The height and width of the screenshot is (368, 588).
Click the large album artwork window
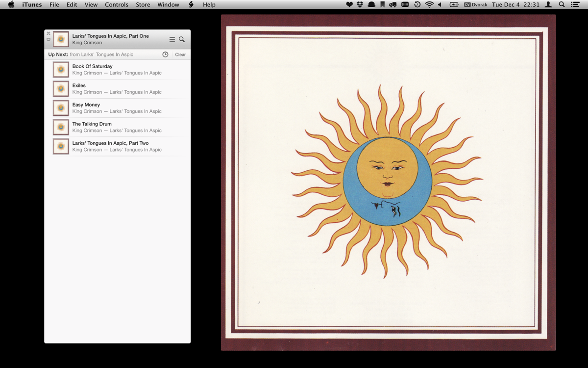[x=388, y=182]
